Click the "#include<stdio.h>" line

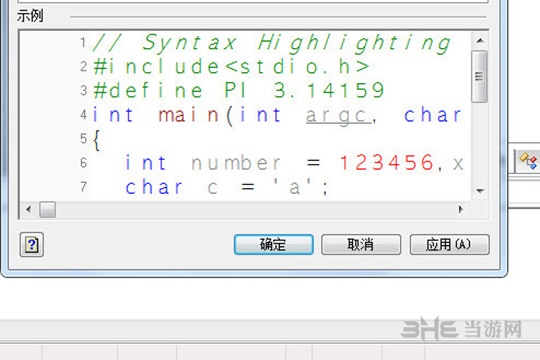pos(231,66)
